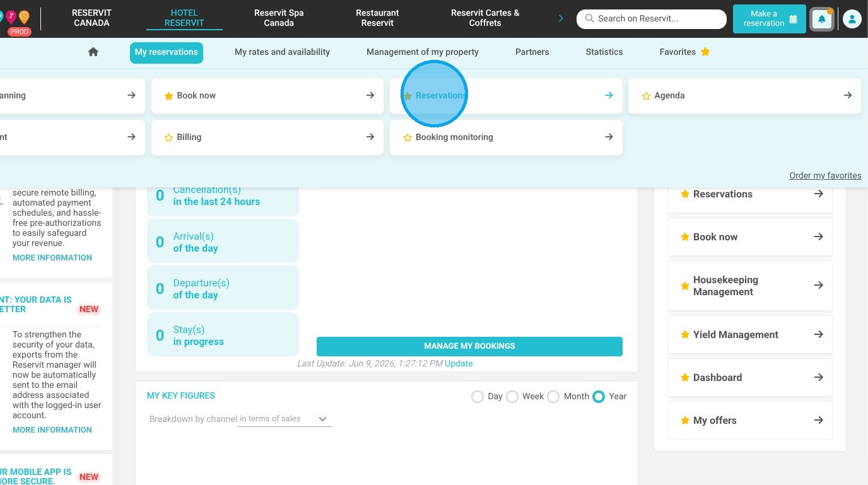Switch to Restaurant Reservit tab
This screenshot has width=868, height=485.
[377, 18]
